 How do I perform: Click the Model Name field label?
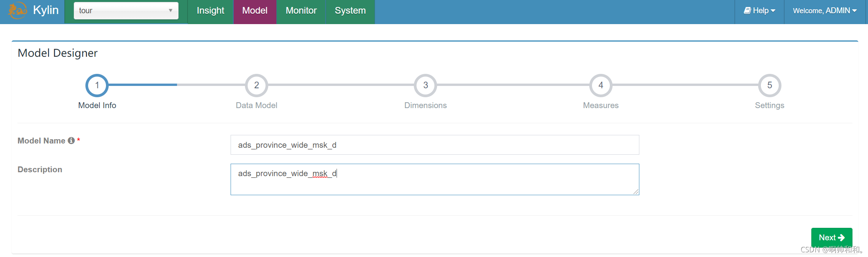41,141
